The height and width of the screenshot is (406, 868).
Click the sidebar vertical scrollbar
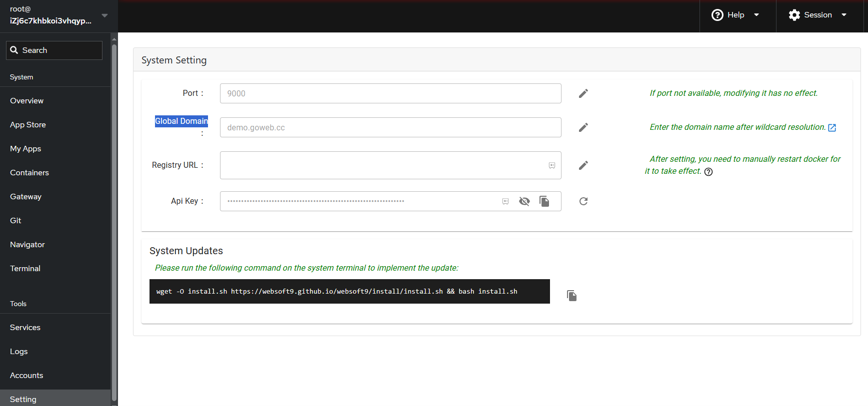(114, 220)
